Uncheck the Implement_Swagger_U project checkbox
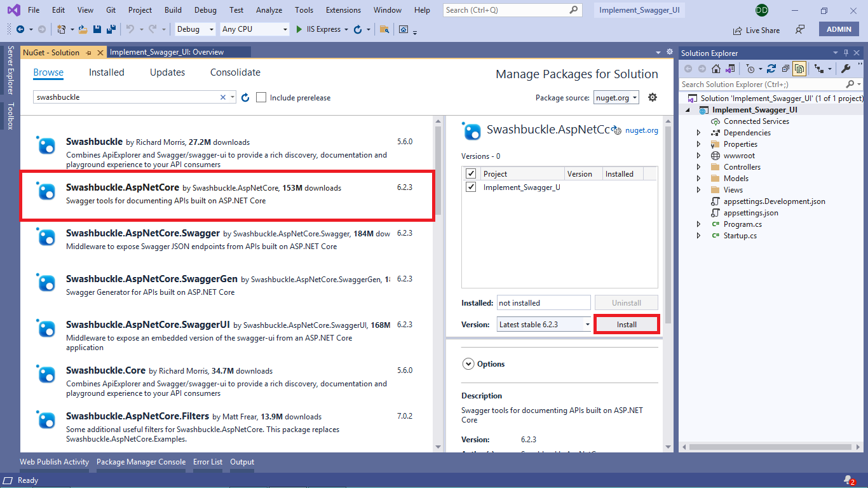 (x=471, y=186)
